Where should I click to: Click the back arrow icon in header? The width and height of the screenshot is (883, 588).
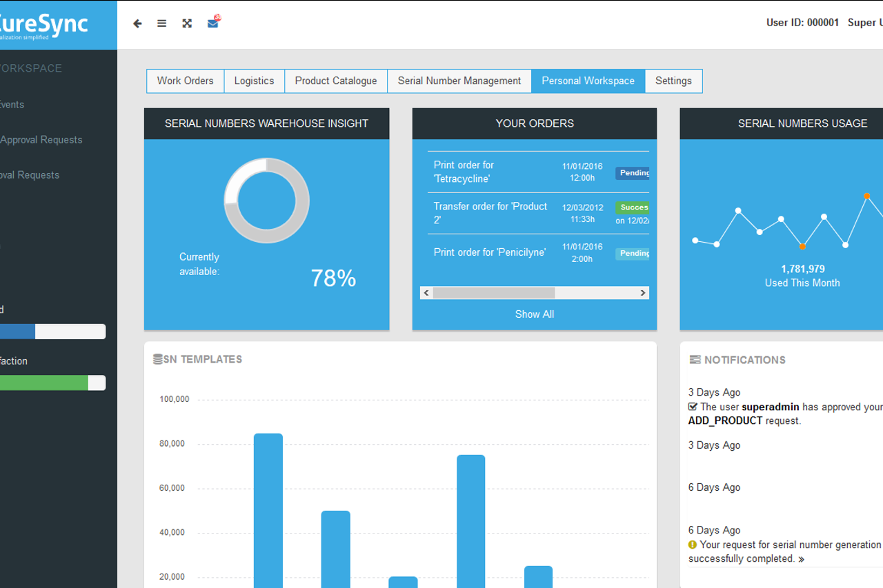pyautogui.click(x=137, y=23)
